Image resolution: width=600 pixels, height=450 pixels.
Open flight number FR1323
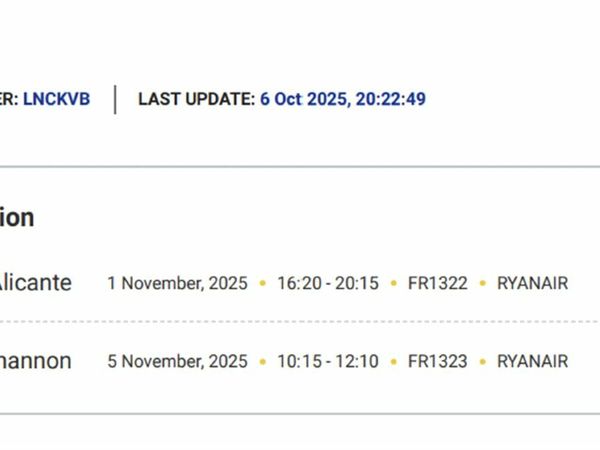click(x=437, y=361)
